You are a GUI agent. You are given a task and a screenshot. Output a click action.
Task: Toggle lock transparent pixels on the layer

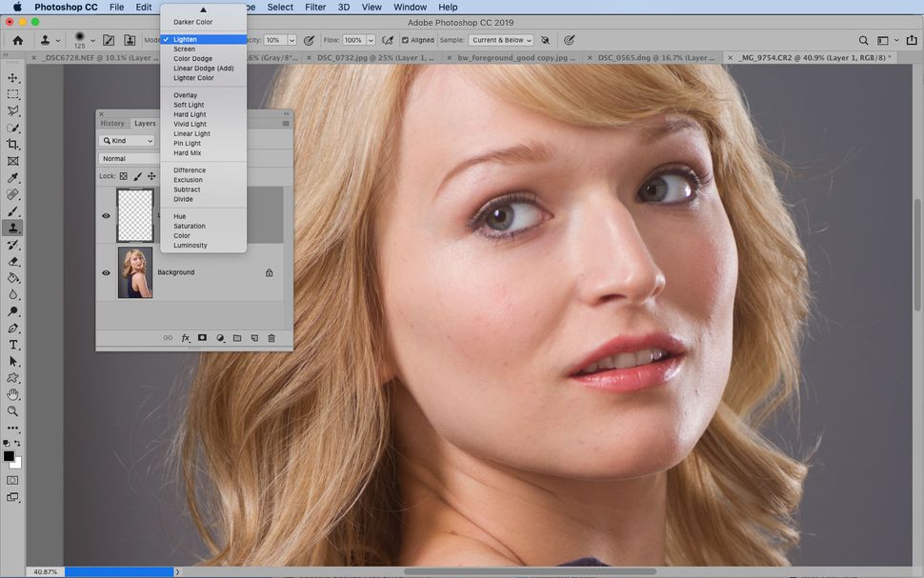coord(123,176)
